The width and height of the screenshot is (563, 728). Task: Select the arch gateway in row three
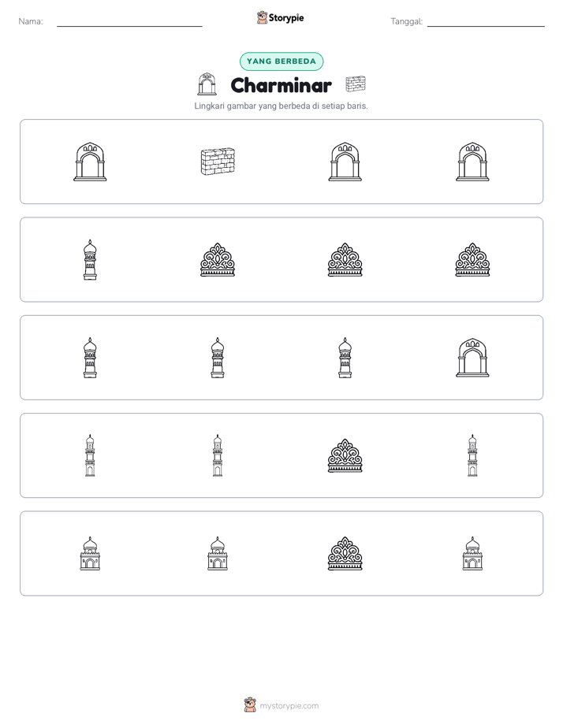point(472,358)
